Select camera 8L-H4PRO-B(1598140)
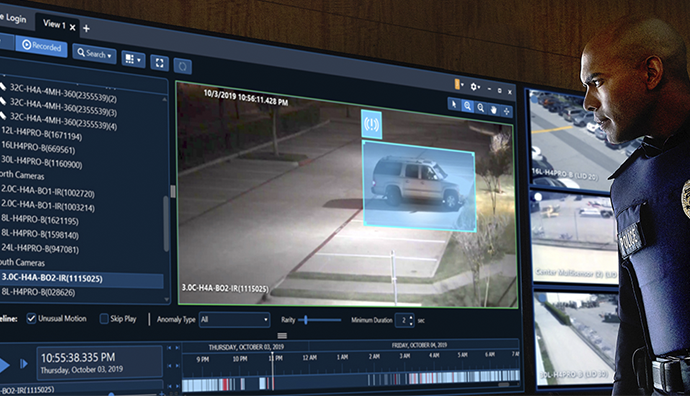Viewport: 690px width, 396px height. (x=40, y=234)
